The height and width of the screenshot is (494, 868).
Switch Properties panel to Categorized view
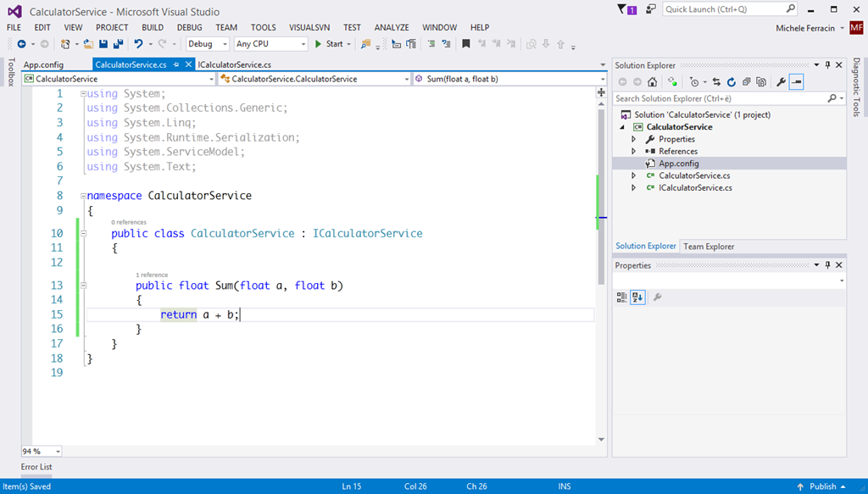coord(621,297)
